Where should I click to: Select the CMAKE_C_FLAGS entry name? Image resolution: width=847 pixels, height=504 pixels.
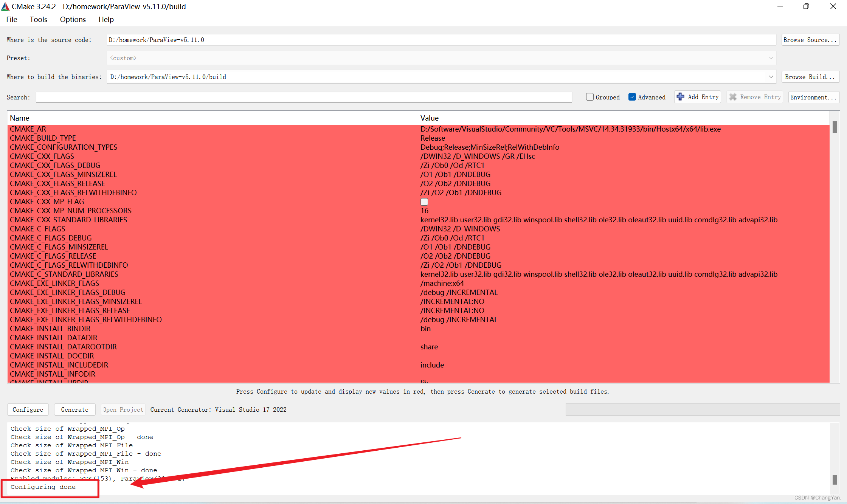(37, 229)
